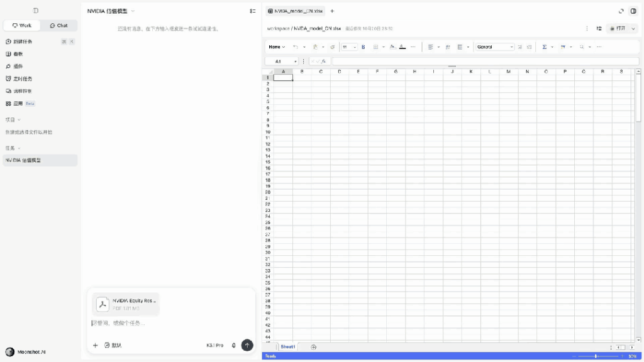This screenshot has width=644, height=362.
Task: Collapse the left sidebar with the panel icon
Action: pyautogui.click(x=36, y=11)
